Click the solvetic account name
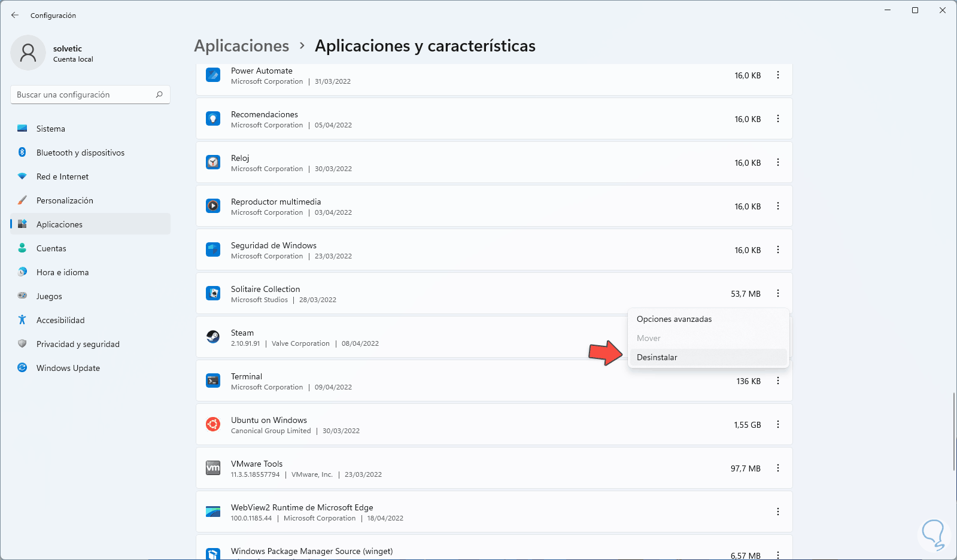The height and width of the screenshot is (560, 957). [x=68, y=48]
